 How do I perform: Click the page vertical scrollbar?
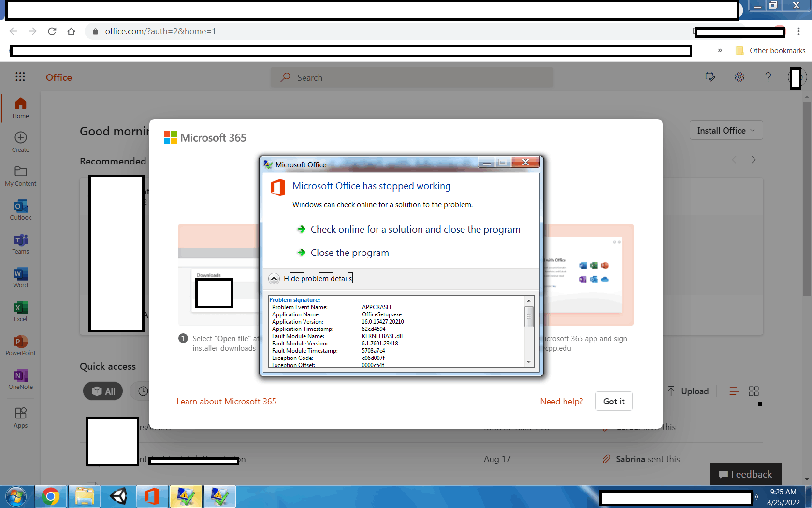(807, 198)
